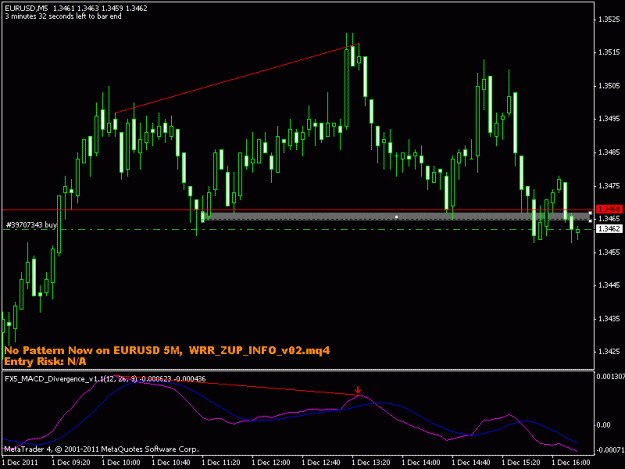Click the '1 Dec 16:00' time axis label

click(571, 462)
